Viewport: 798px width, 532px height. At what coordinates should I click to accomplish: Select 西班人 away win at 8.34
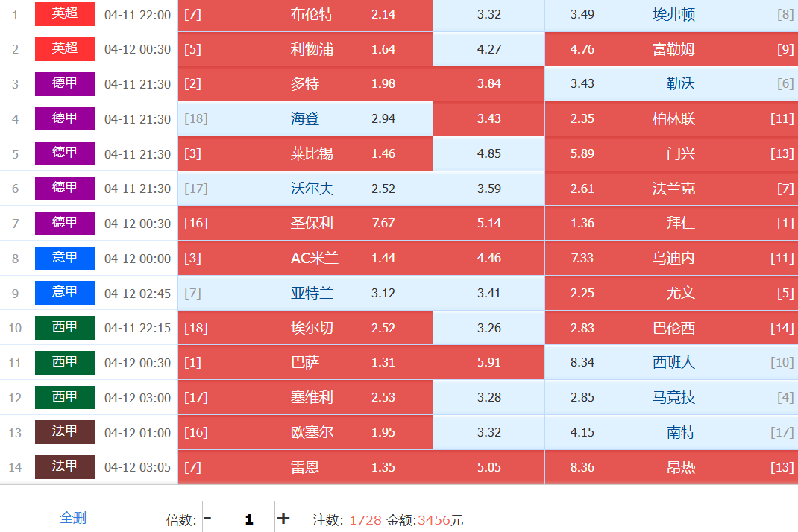coord(671,363)
